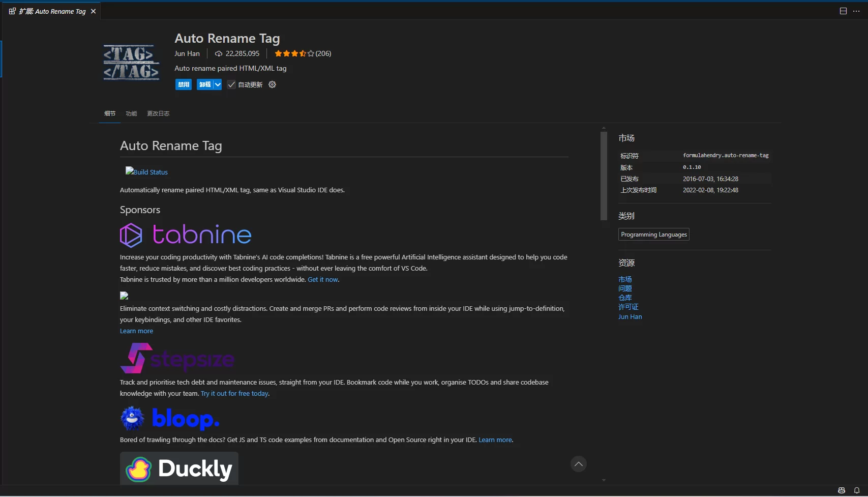Close the Auto Rename Tag tab
The width and height of the screenshot is (868, 497).
pyautogui.click(x=93, y=11)
